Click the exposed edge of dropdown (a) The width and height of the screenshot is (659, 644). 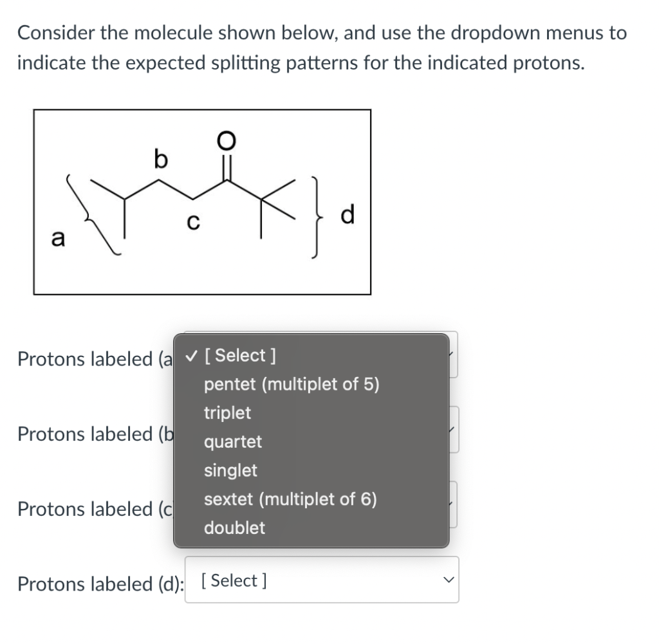pos(454,354)
